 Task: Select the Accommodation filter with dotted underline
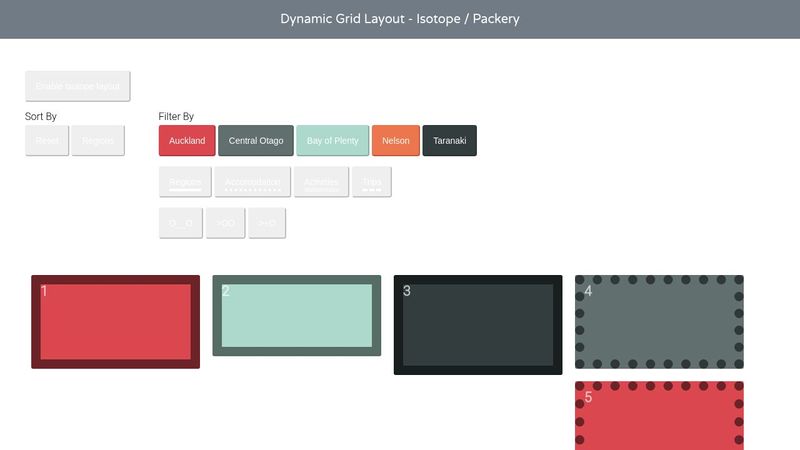(253, 182)
